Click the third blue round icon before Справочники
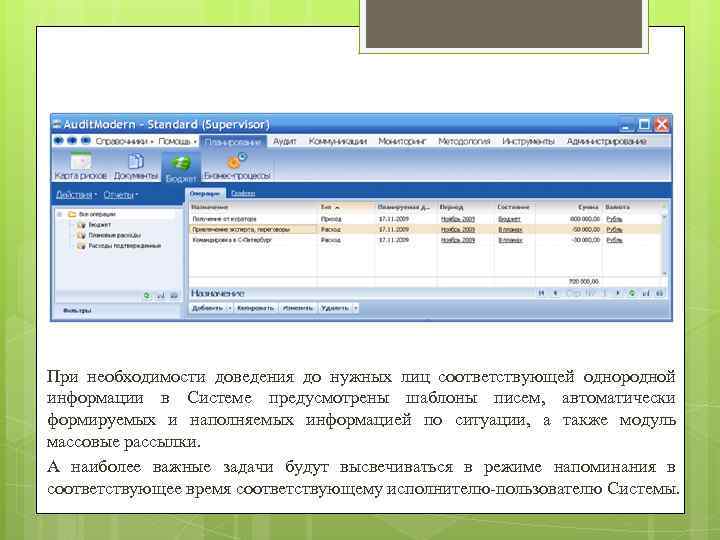Viewport: 720px width, 540px height. tap(86, 141)
